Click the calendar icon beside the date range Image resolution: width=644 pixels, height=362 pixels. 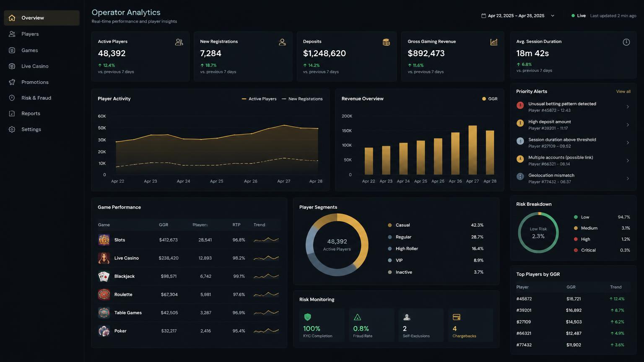[x=483, y=16]
